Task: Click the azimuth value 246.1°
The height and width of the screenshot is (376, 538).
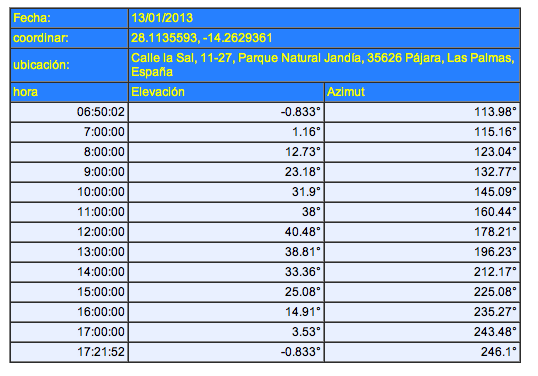Action: coord(499,352)
